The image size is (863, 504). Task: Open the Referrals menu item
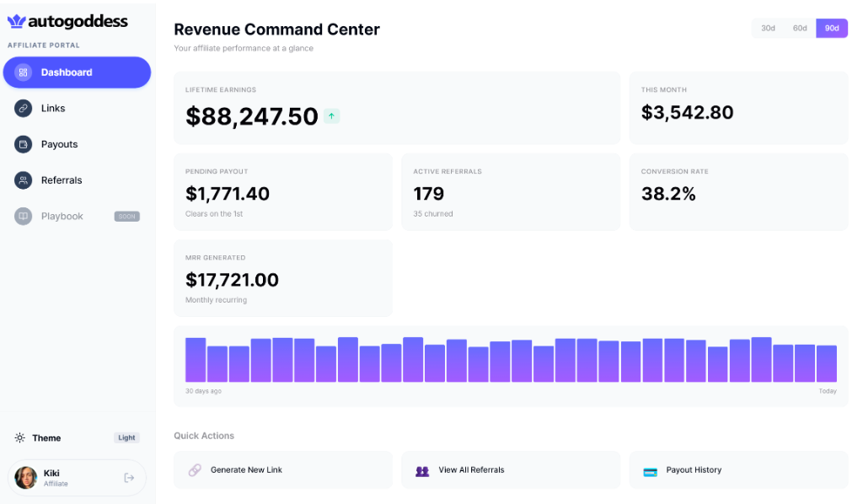pyautogui.click(x=77, y=180)
